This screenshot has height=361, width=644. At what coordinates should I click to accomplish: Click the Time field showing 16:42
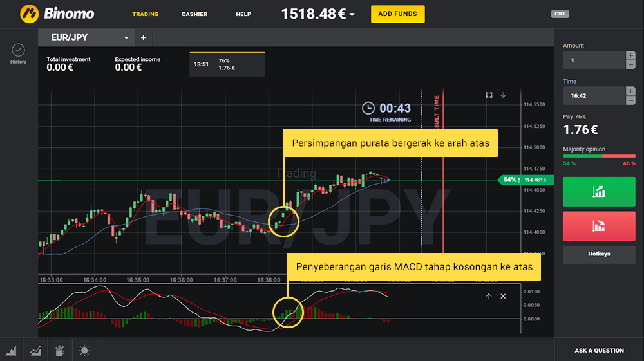click(x=594, y=96)
